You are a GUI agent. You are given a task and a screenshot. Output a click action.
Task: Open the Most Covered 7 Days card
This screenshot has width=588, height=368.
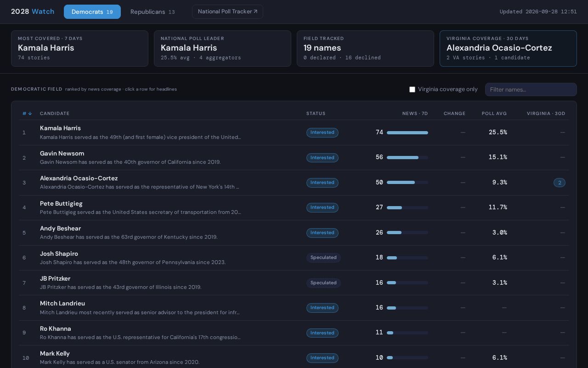(79, 48)
